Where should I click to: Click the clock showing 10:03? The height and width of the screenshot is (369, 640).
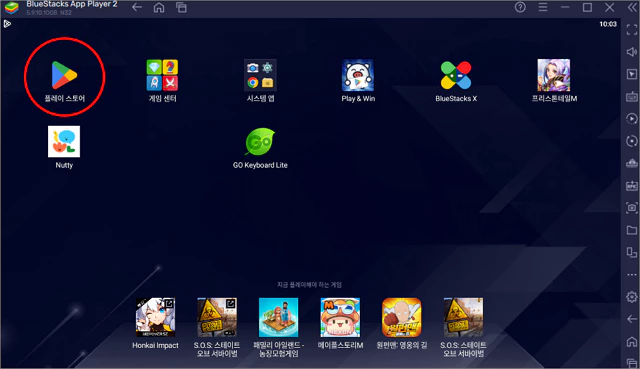(608, 24)
